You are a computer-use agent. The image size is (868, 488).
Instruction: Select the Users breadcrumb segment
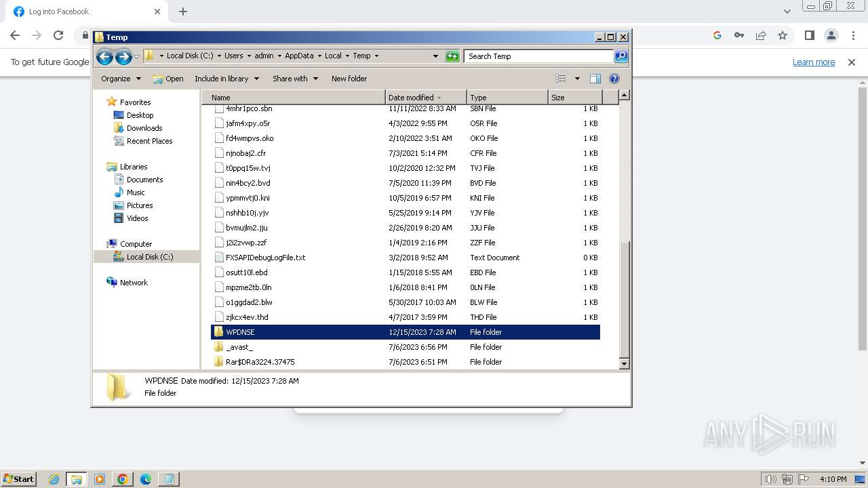pos(234,56)
